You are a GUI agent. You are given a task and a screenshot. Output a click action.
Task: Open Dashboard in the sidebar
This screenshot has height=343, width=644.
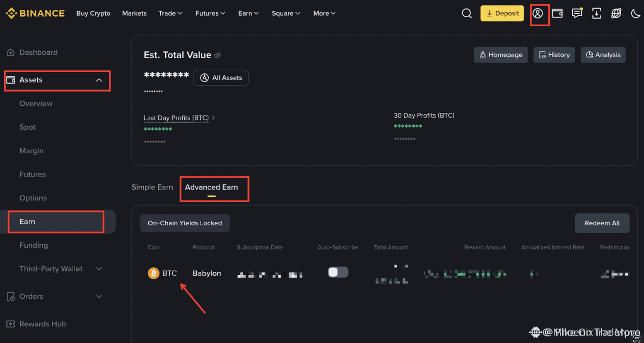(39, 52)
